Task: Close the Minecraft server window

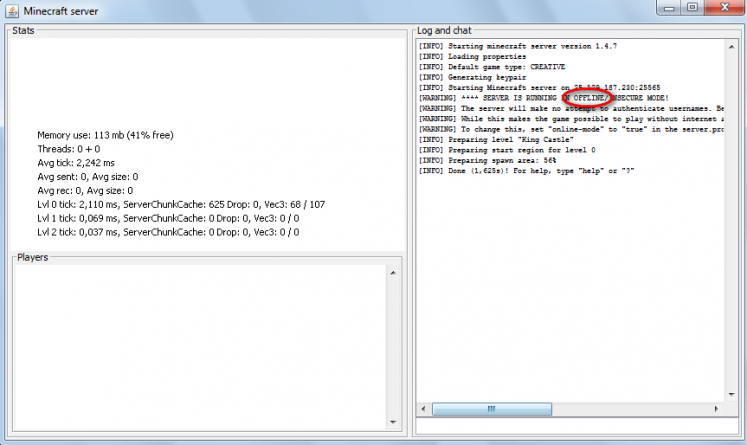Action: coord(725,8)
